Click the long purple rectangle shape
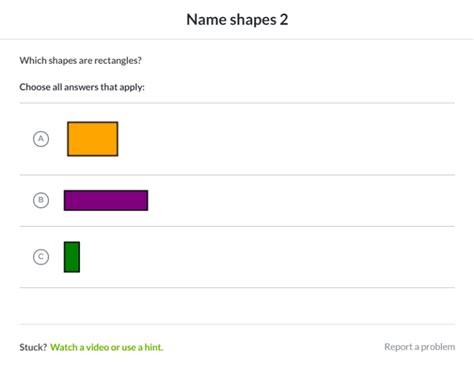 click(x=106, y=200)
